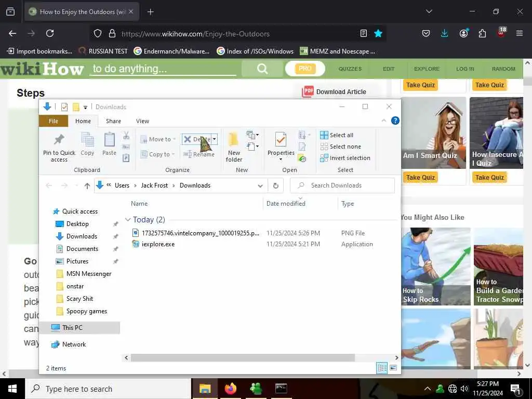Open Firefox downloads panel

[445, 33]
